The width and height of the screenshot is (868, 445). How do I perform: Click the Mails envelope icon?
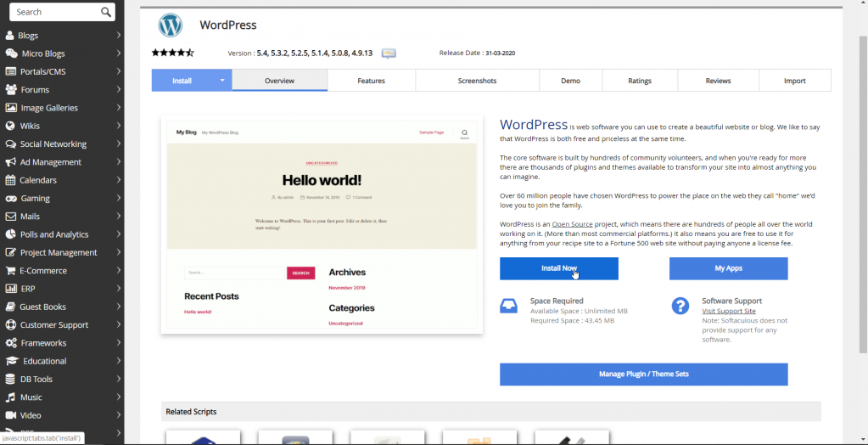tap(10, 217)
